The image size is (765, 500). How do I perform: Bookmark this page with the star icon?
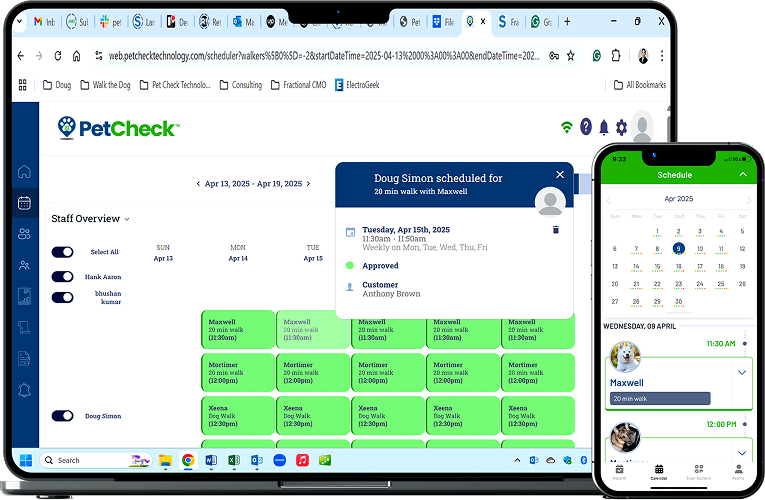[570, 56]
